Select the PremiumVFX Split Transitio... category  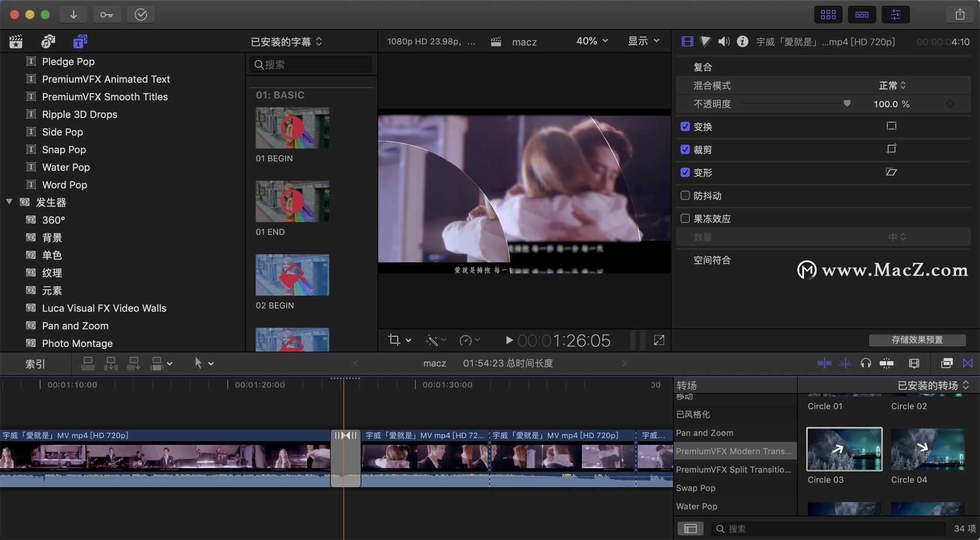point(735,470)
